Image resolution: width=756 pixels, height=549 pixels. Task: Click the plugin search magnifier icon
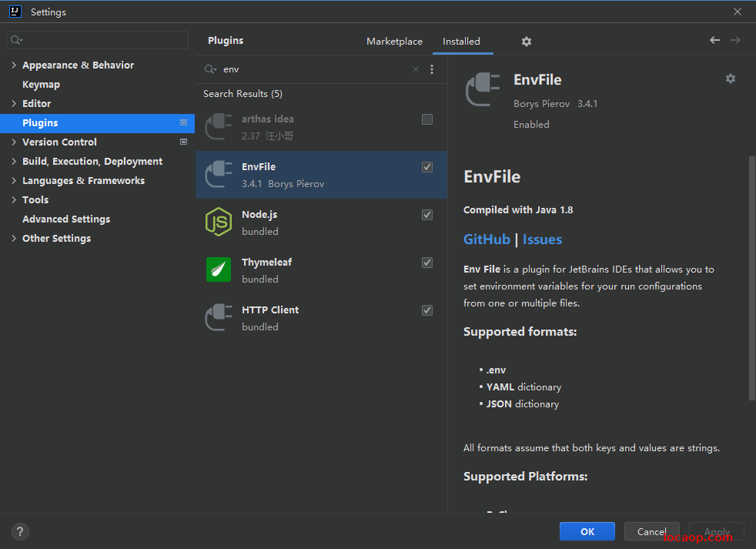tap(210, 69)
